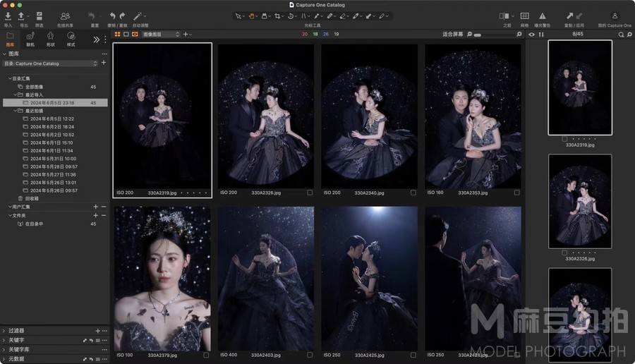This screenshot has width=635, height=364.
Task: Open the layer selection dropdown in viewer bar
Action: 161,35
